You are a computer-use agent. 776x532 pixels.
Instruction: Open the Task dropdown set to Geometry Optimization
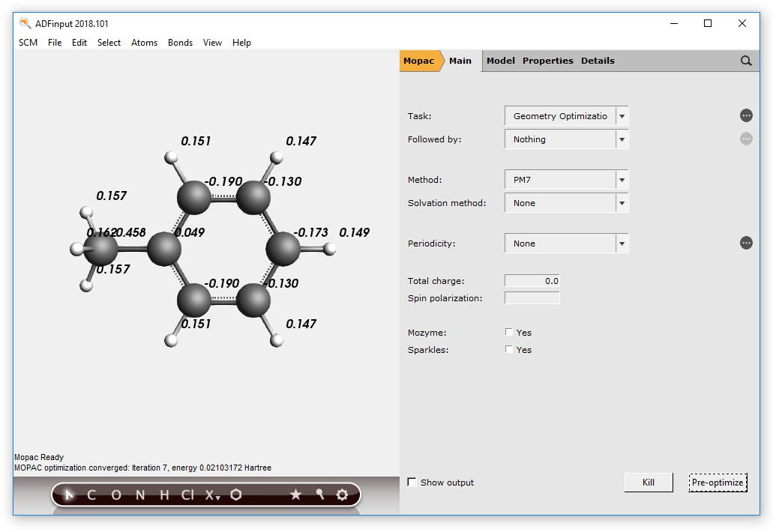pos(566,116)
